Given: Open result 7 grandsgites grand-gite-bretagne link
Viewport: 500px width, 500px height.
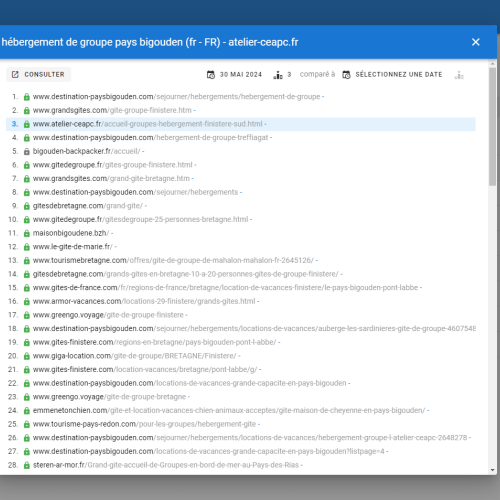Looking at the screenshot, I should (111, 179).
